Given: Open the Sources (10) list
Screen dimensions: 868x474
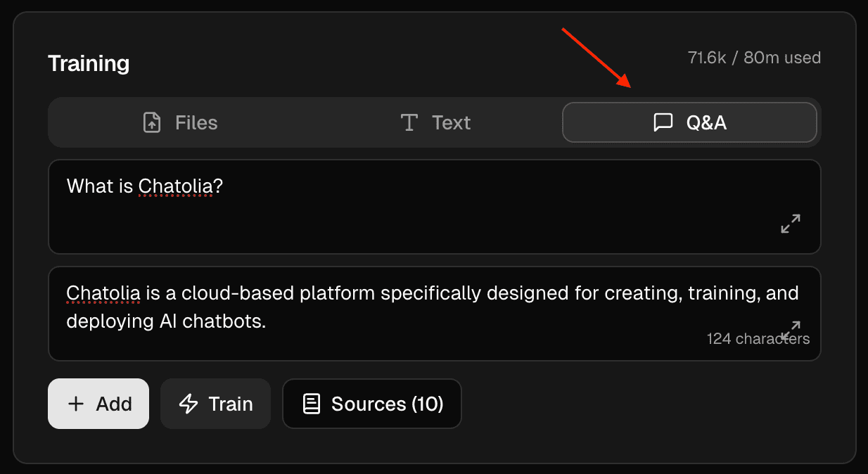Looking at the screenshot, I should coord(371,404).
